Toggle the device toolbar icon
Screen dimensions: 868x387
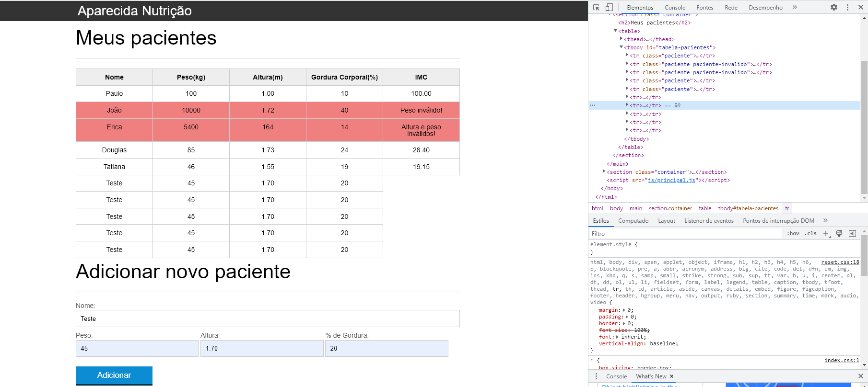pyautogui.click(x=609, y=7)
